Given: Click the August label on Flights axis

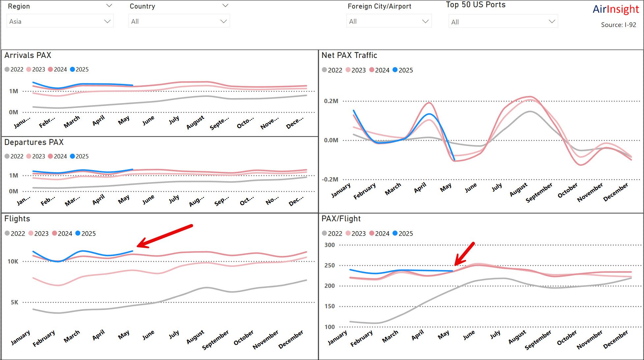Looking at the screenshot, I should [x=195, y=337].
